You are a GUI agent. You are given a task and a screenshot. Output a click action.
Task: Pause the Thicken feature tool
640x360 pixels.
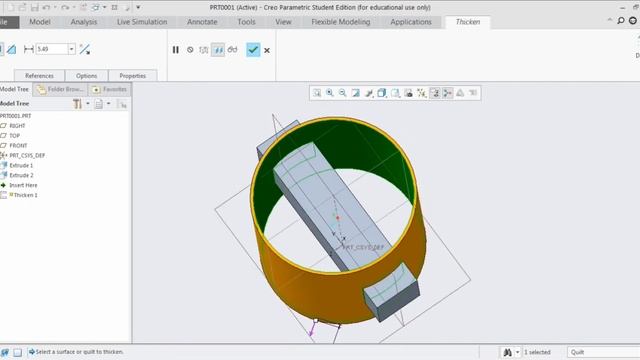176,50
